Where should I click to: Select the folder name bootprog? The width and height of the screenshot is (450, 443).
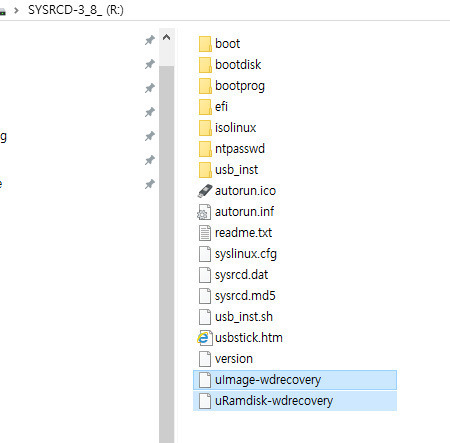(240, 86)
